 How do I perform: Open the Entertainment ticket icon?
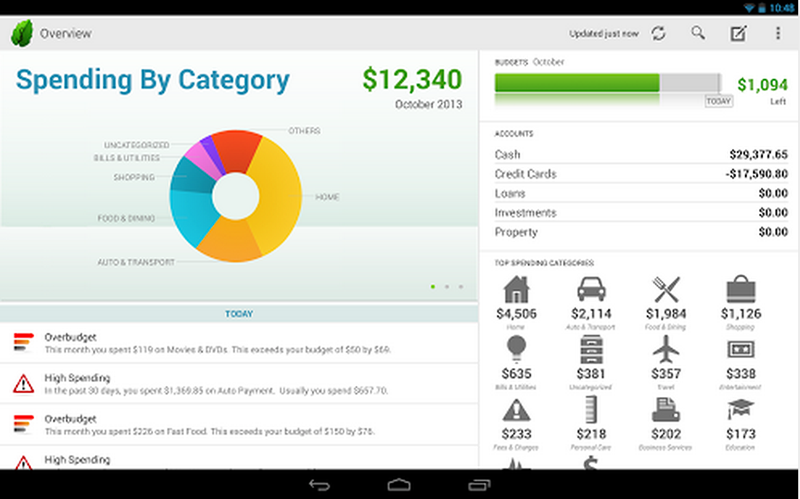point(741,350)
